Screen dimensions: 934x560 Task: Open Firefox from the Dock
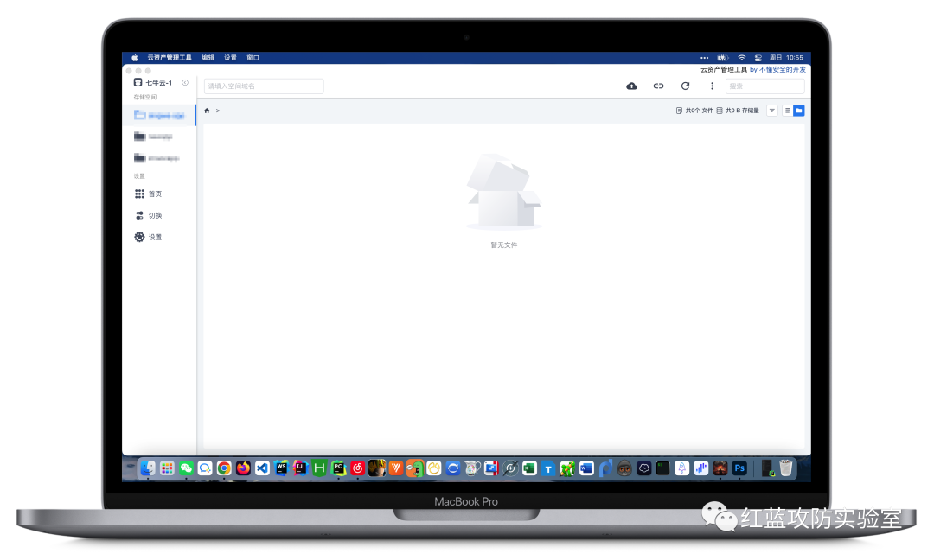pyautogui.click(x=243, y=468)
